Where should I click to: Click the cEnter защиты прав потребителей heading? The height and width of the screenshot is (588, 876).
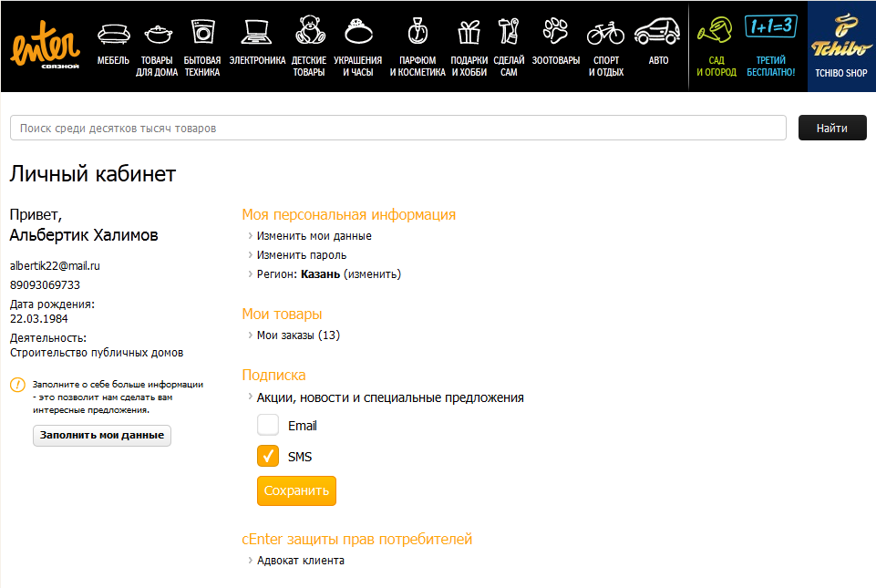(x=357, y=539)
